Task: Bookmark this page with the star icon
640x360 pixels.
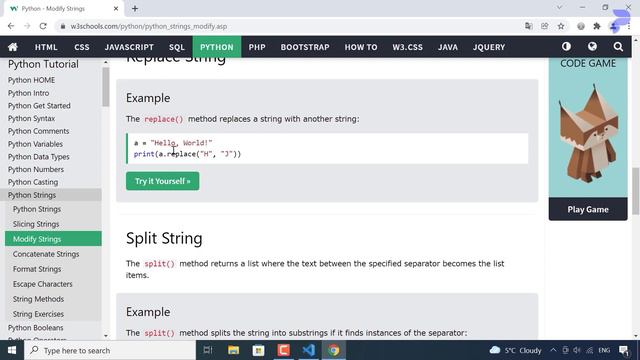Action: (561, 26)
